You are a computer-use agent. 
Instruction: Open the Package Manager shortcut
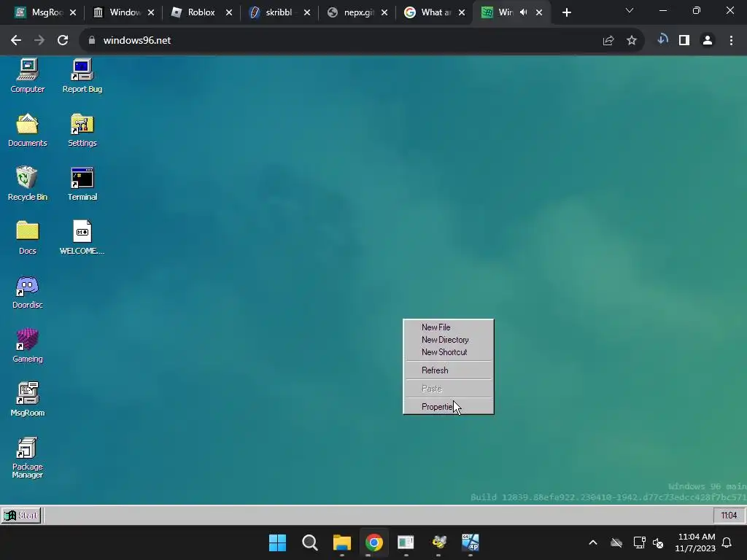[x=28, y=458]
